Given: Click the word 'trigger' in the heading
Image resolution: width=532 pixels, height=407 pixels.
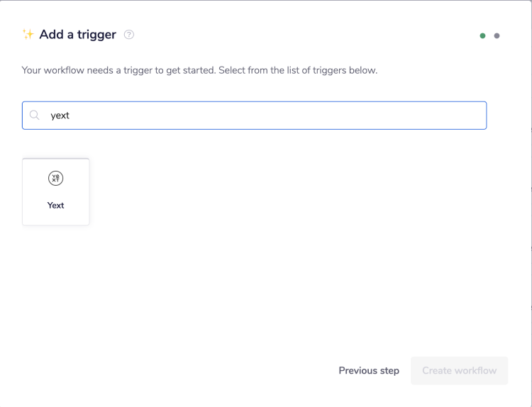Looking at the screenshot, I should pos(96,35).
